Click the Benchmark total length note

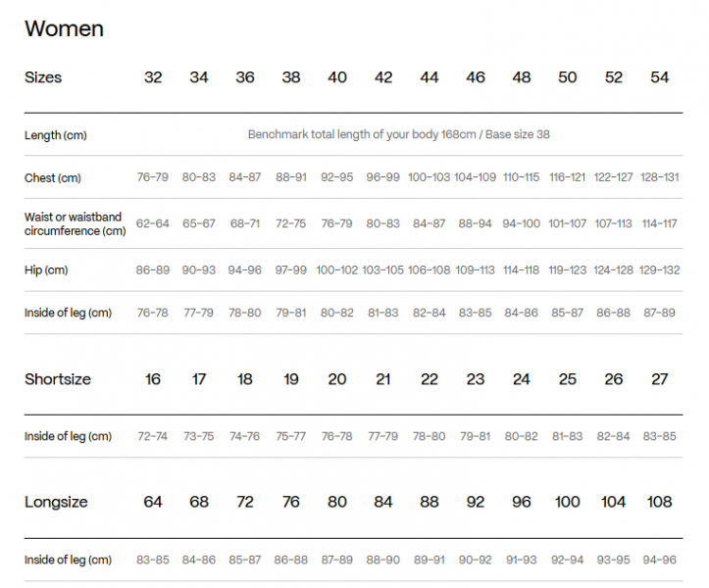398,134
